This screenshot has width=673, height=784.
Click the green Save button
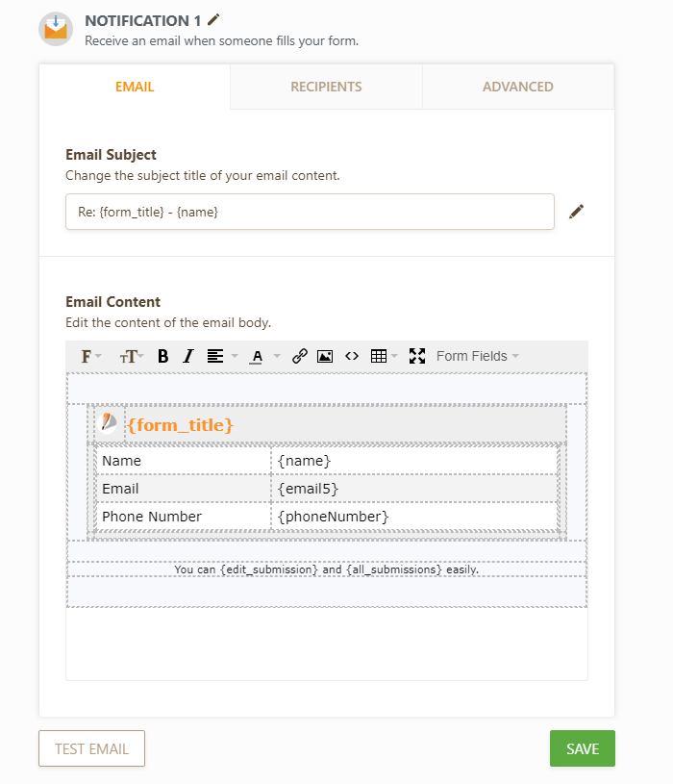(582, 748)
